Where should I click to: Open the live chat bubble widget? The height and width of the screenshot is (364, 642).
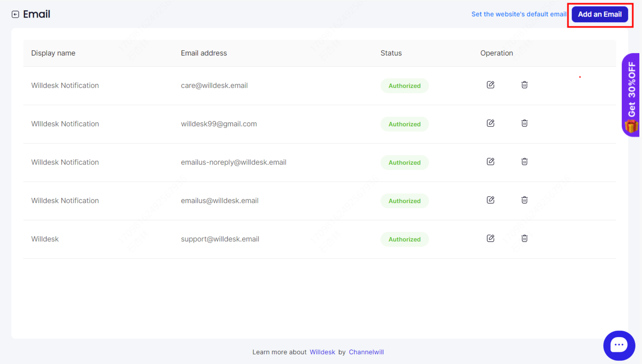tap(619, 345)
